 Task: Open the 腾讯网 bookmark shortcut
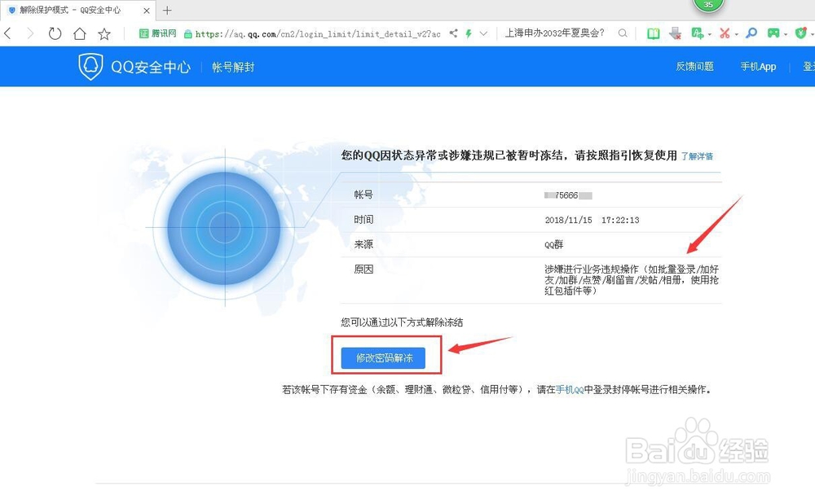(157, 33)
